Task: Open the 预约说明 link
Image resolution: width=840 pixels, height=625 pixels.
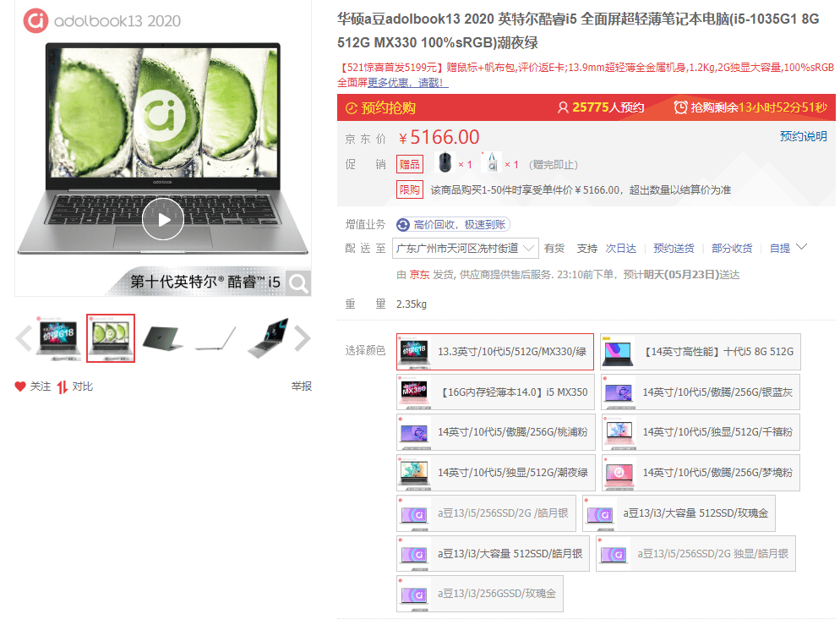Action: 802,136
